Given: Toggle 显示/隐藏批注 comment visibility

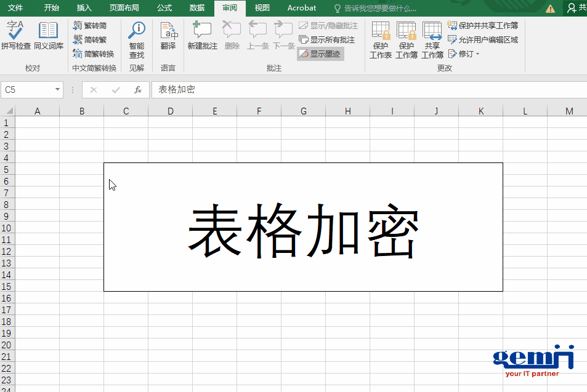Looking at the screenshot, I should tap(326, 25).
